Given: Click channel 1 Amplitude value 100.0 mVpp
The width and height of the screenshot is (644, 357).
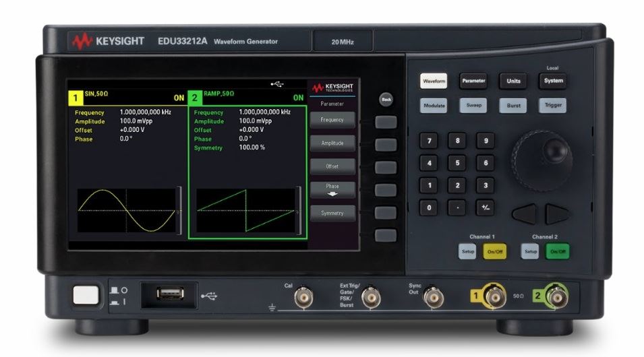Looking at the screenshot, I should [x=136, y=121].
